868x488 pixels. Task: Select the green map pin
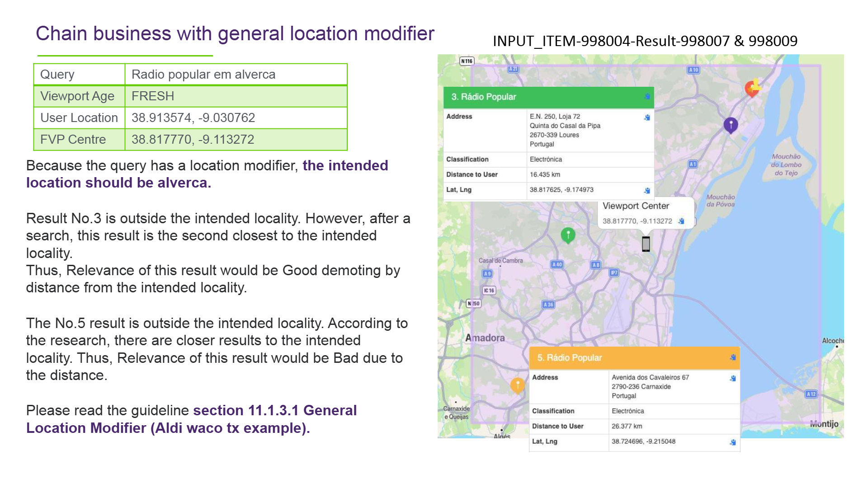tap(568, 235)
